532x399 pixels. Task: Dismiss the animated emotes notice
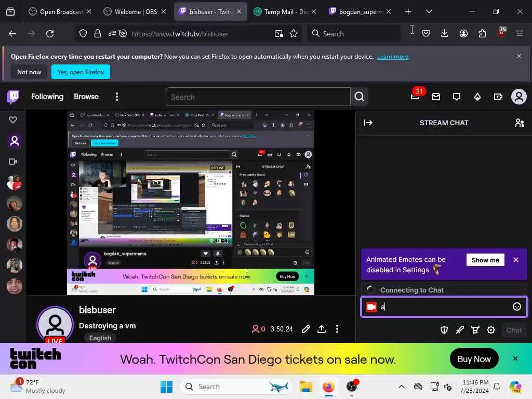coord(516,260)
